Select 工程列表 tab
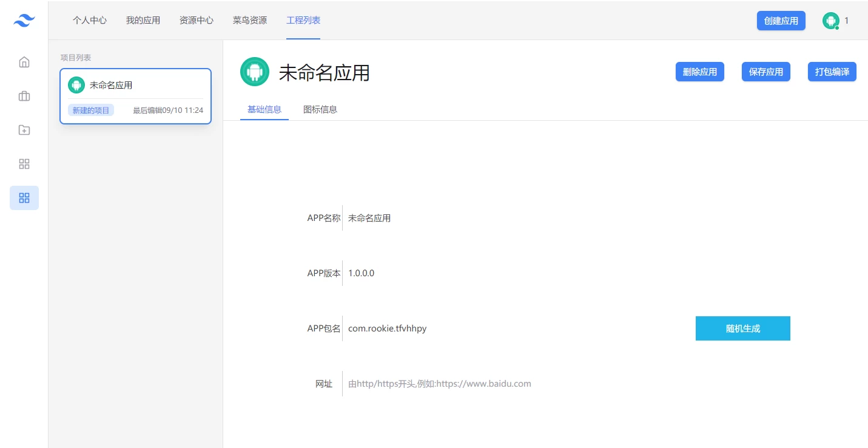 click(303, 20)
